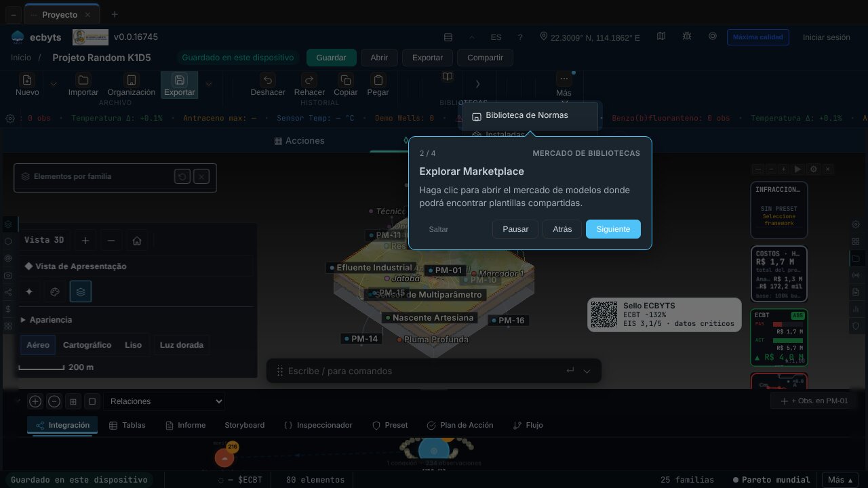Click the ticker settings gear icon
The width and height of the screenshot is (868, 488).
click(x=10, y=119)
